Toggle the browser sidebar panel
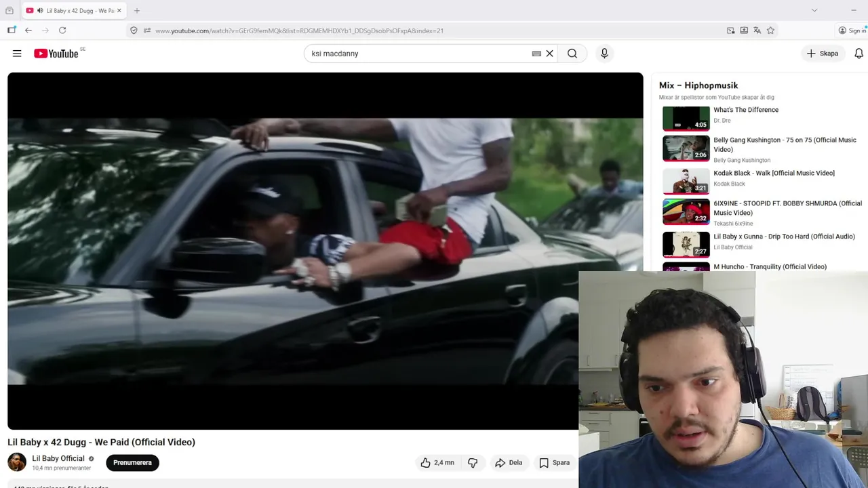Image resolution: width=868 pixels, height=488 pixels. coord(12,30)
